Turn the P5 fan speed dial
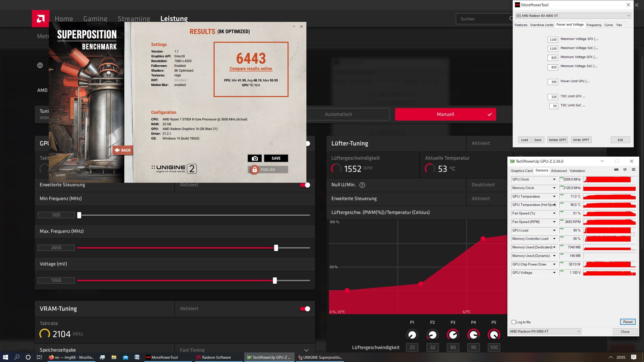The height and width of the screenshot is (362, 644). tap(494, 335)
